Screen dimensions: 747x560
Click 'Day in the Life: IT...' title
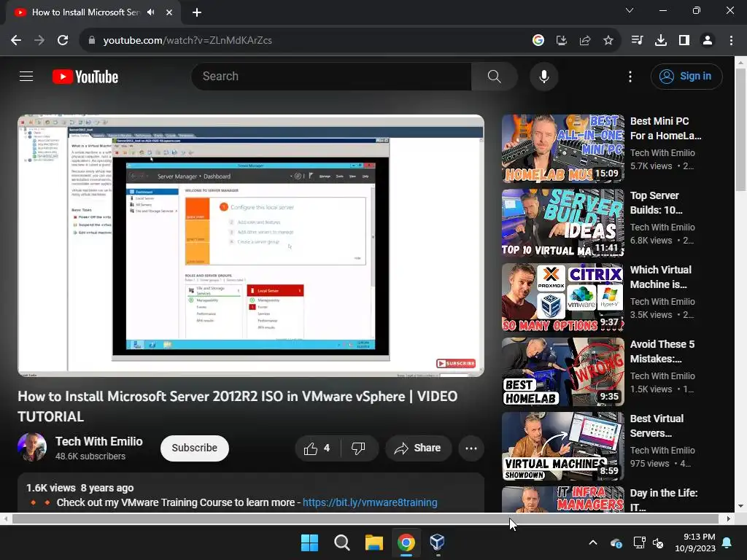click(664, 499)
